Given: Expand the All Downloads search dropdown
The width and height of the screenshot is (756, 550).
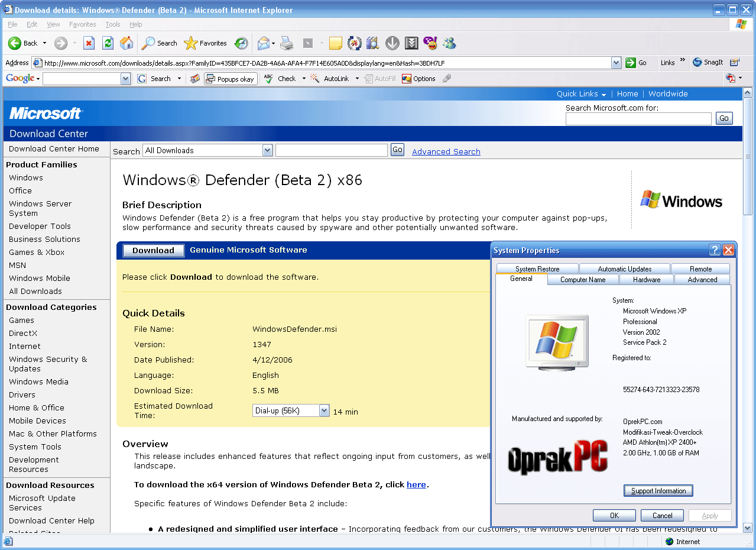Looking at the screenshot, I should tap(267, 151).
